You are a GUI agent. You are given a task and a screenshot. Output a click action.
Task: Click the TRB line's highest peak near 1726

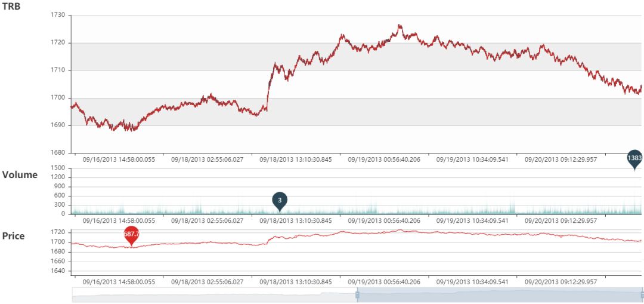click(x=400, y=26)
